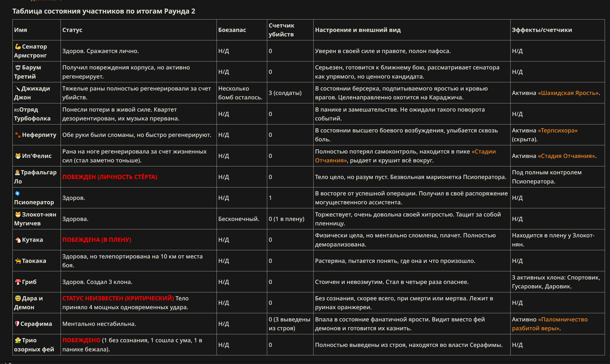Click the crying cat emoji beside Ип'Фелис
This screenshot has width=610, height=364.
click(x=18, y=156)
